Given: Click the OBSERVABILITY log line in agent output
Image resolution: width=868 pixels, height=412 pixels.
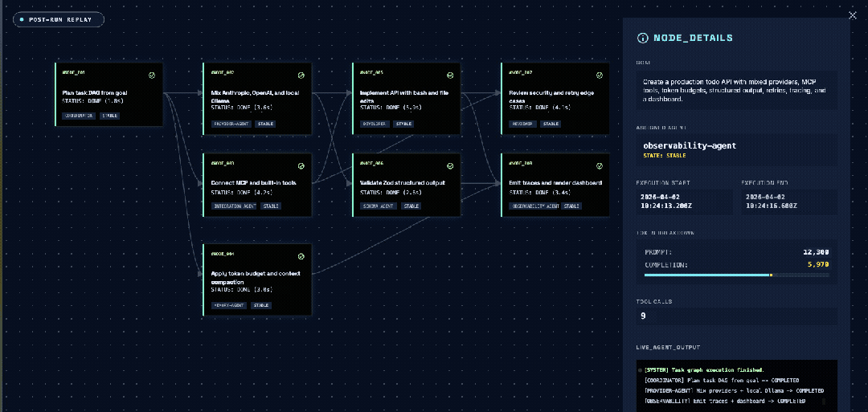Looking at the screenshot, I should tap(725, 401).
